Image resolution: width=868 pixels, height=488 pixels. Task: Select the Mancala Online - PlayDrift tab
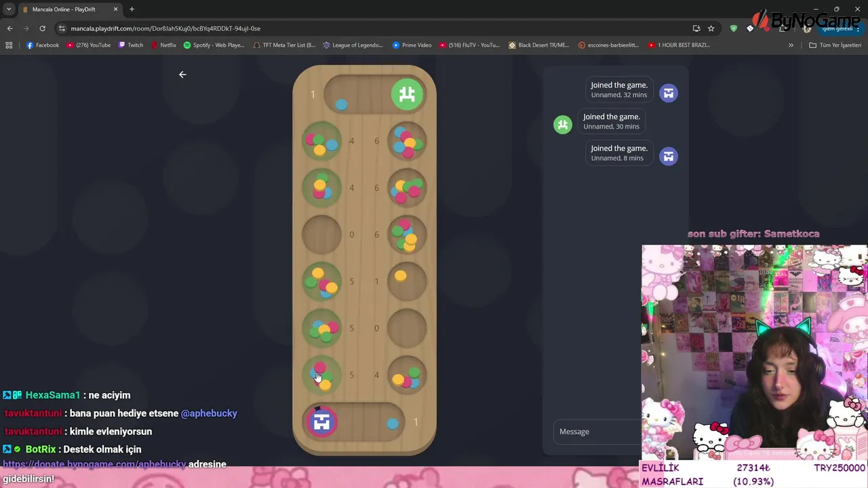click(70, 9)
